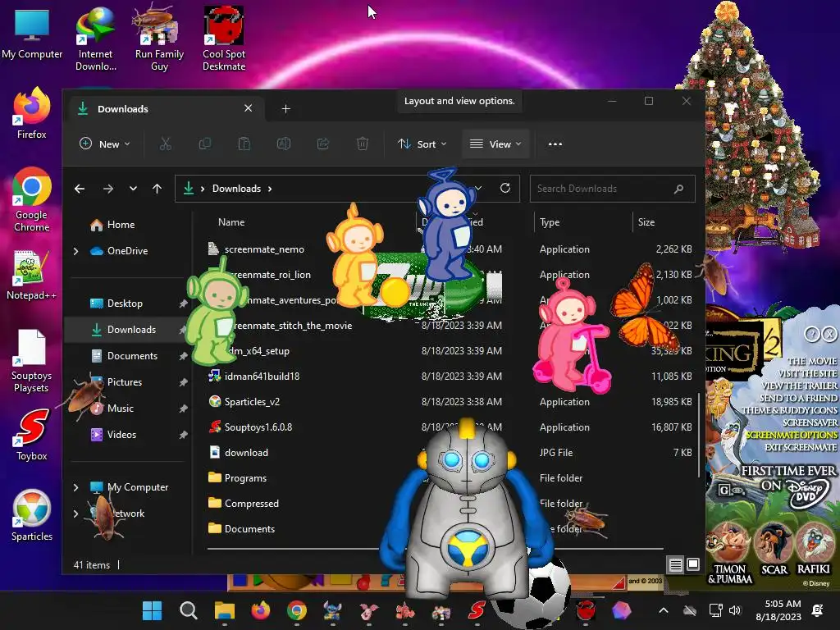Click the Share toolbar icon in Explorer
Image resolution: width=840 pixels, height=630 pixels.
[x=323, y=144]
